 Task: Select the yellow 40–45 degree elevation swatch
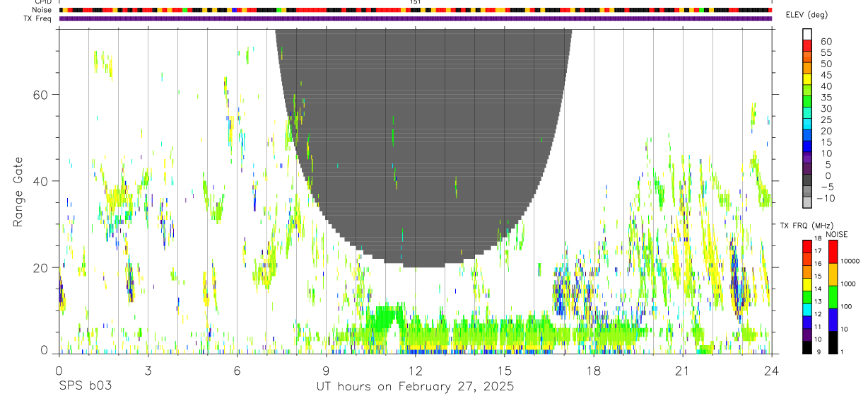(x=807, y=79)
